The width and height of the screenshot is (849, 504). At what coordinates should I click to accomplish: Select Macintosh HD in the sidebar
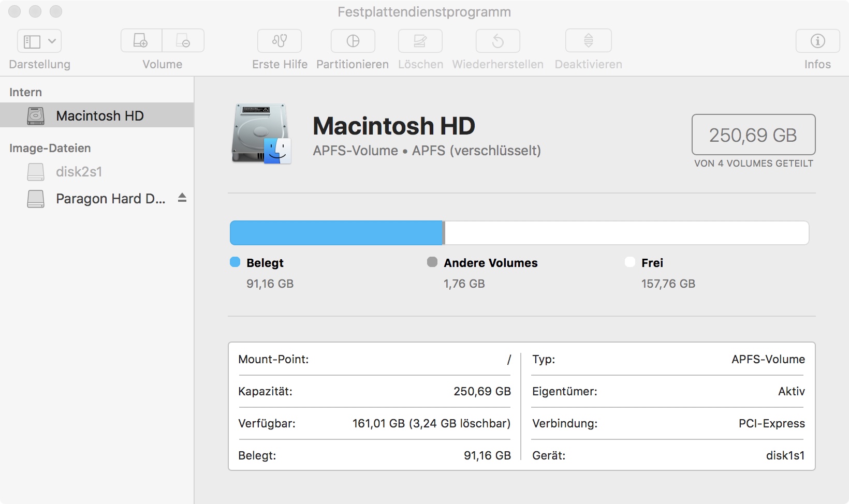coord(99,116)
